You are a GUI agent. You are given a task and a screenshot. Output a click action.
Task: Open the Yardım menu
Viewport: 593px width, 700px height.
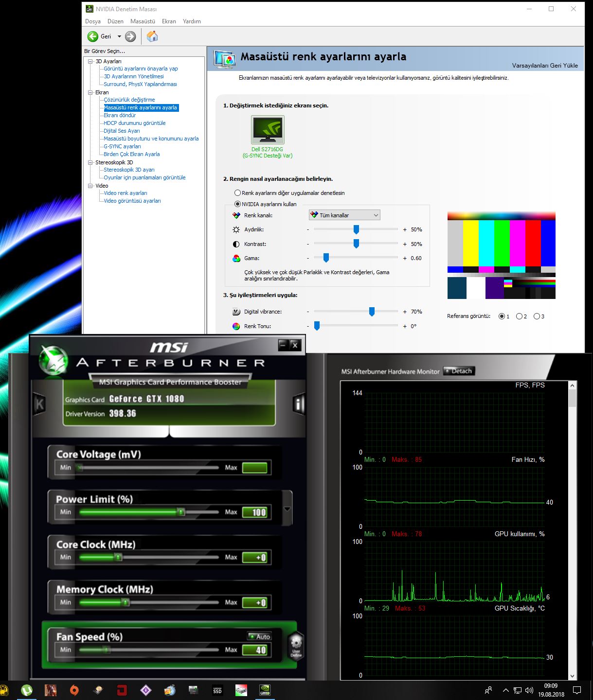(192, 21)
